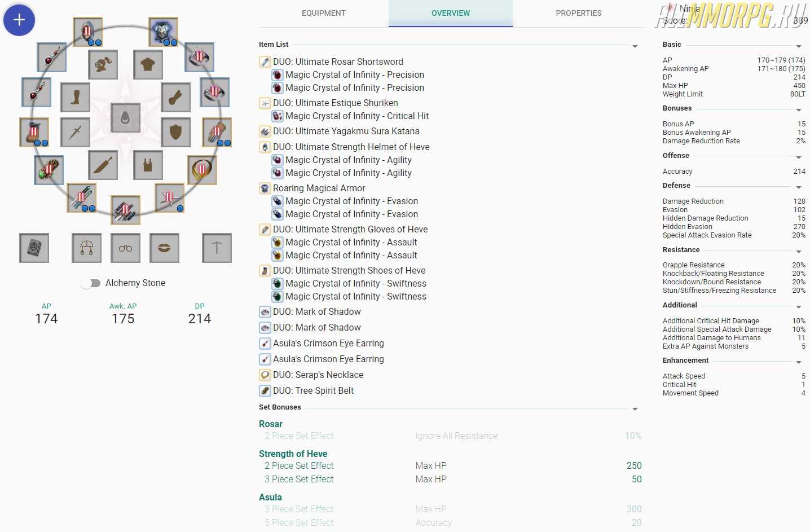Click DUO: Serap's Necklace entry
This screenshot has height=532, width=810.
click(x=318, y=375)
